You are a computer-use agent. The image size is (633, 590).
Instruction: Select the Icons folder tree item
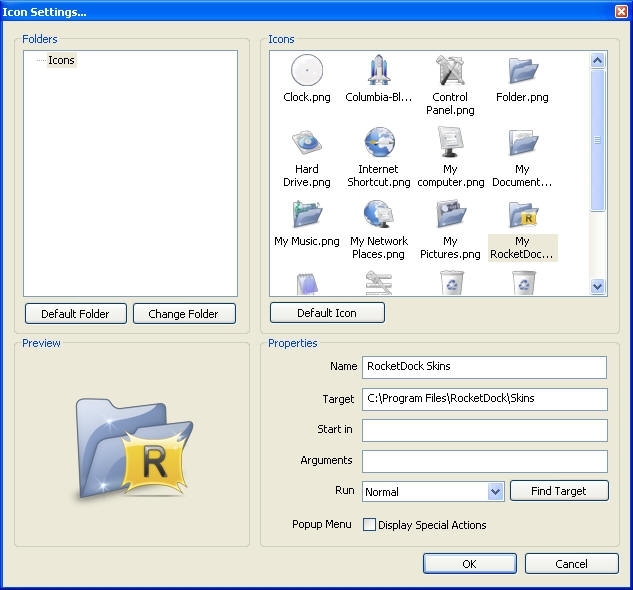click(x=61, y=60)
